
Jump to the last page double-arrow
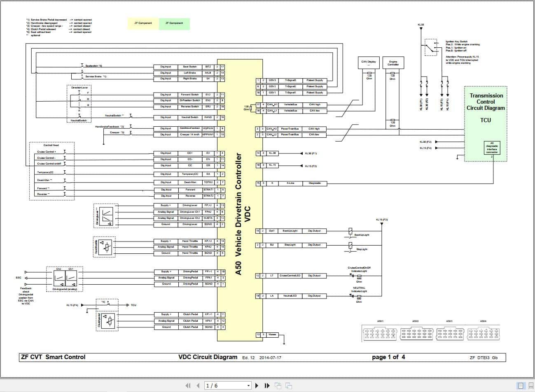coord(267,385)
